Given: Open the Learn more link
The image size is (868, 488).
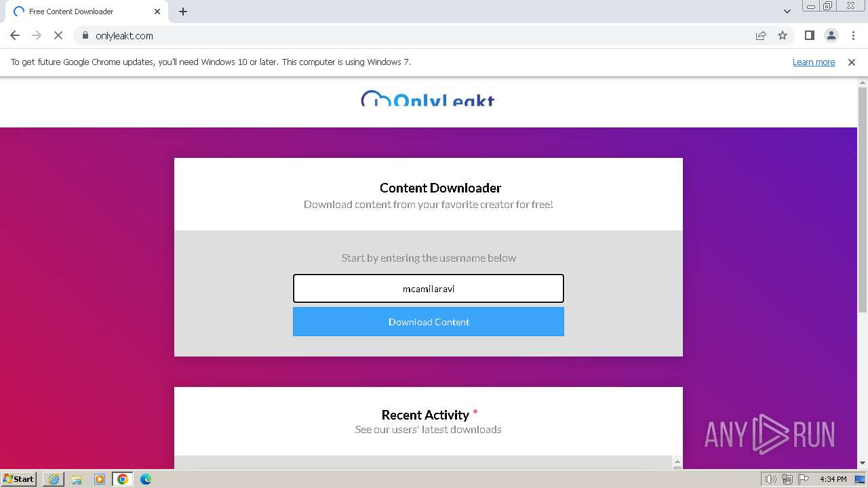Looking at the screenshot, I should [814, 62].
